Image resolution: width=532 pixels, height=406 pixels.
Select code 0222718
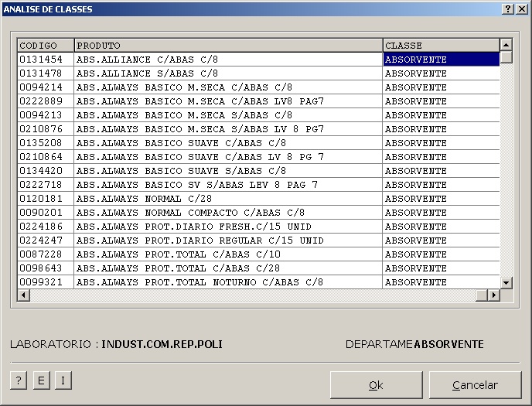click(46, 185)
